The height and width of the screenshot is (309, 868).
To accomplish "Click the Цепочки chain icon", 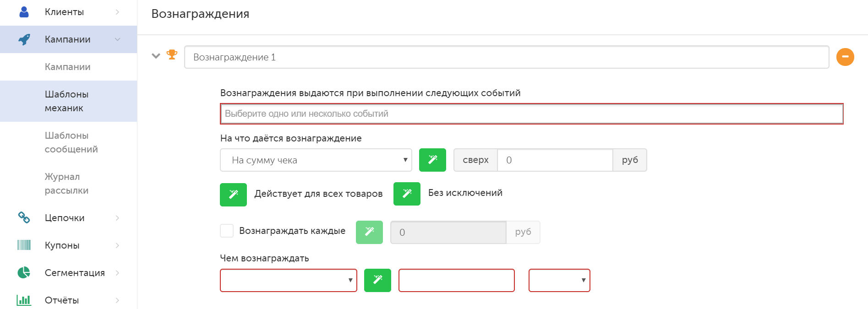I will (x=24, y=217).
